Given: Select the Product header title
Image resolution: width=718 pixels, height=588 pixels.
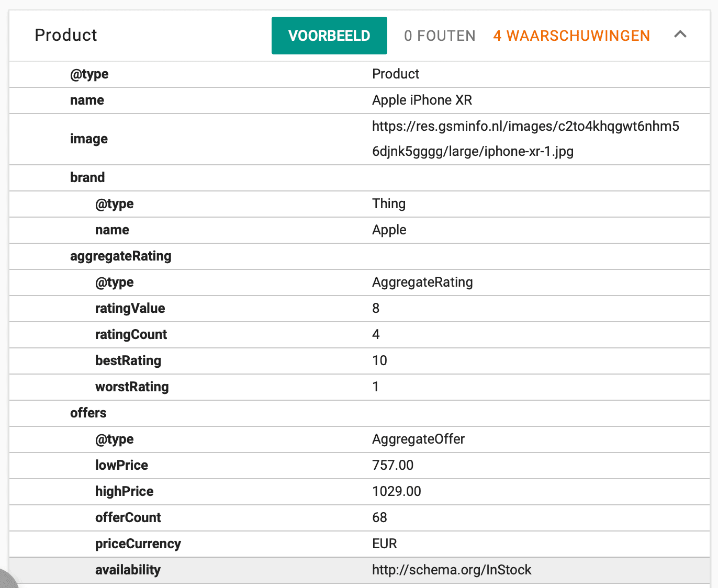Looking at the screenshot, I should (x=66, y=35).
